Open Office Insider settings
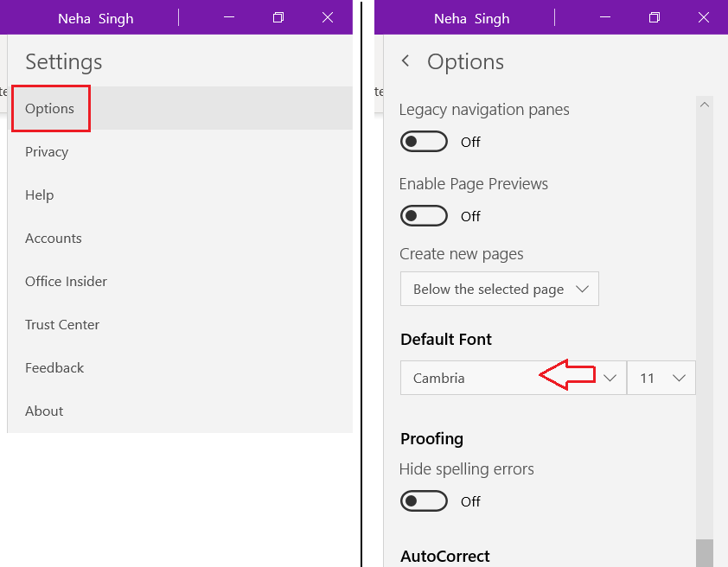 (180, 281)
